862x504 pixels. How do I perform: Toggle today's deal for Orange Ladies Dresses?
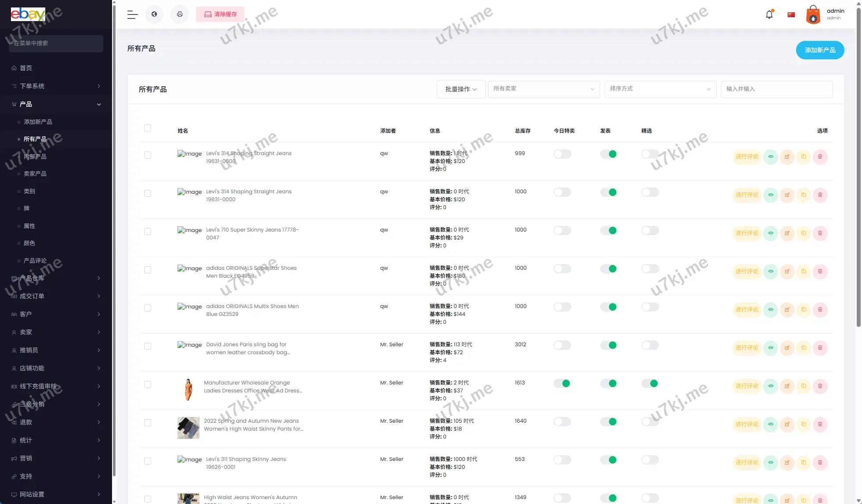click(x=562, y=384)
